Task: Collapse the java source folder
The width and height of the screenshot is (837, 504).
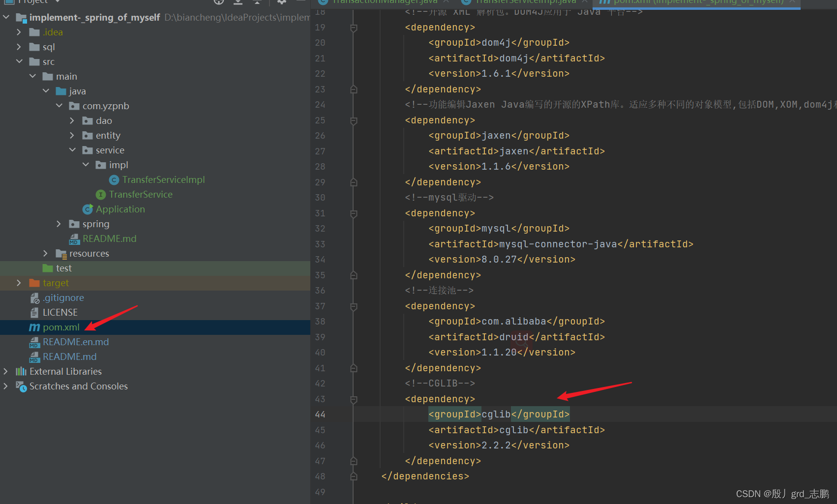Action: pos(46,91)
